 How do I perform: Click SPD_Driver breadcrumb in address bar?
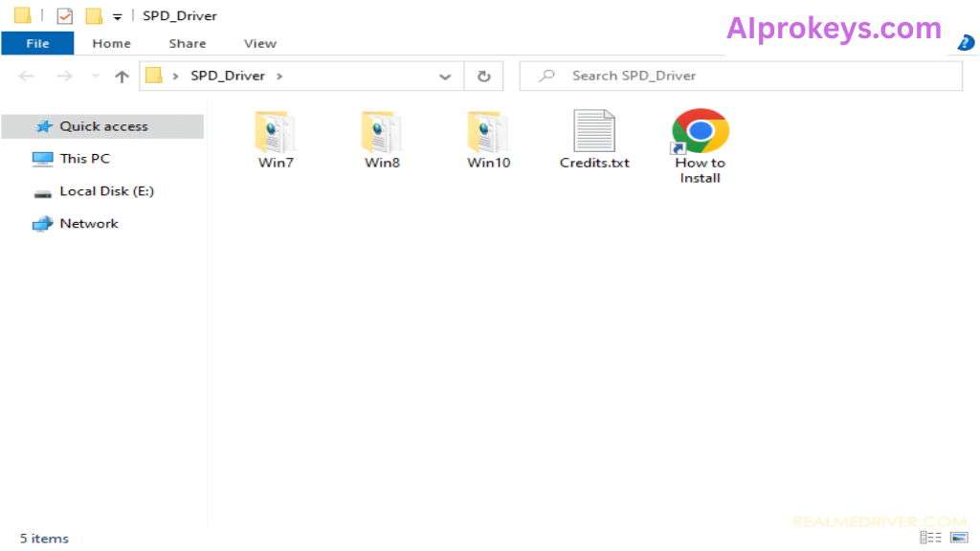[228, 76]
